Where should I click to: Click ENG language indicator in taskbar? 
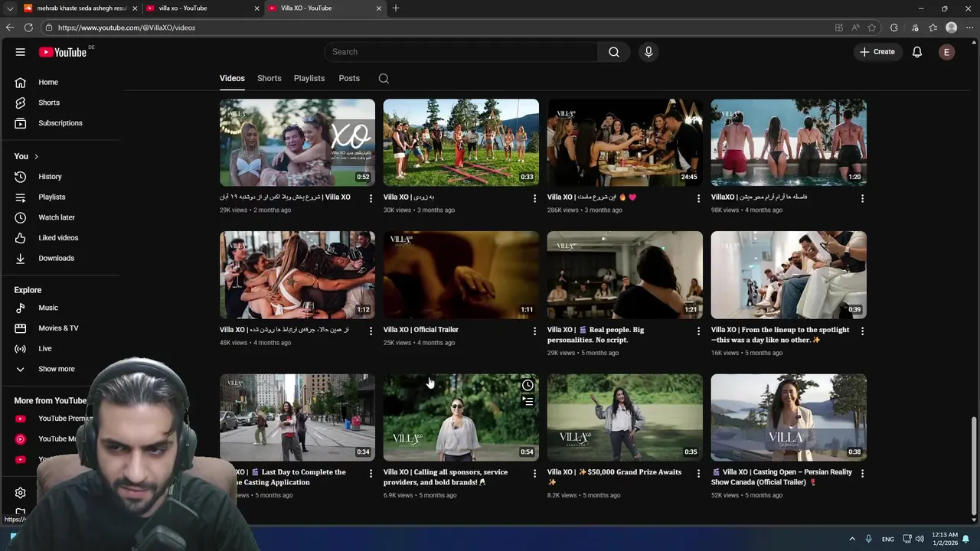click(888, 540)
